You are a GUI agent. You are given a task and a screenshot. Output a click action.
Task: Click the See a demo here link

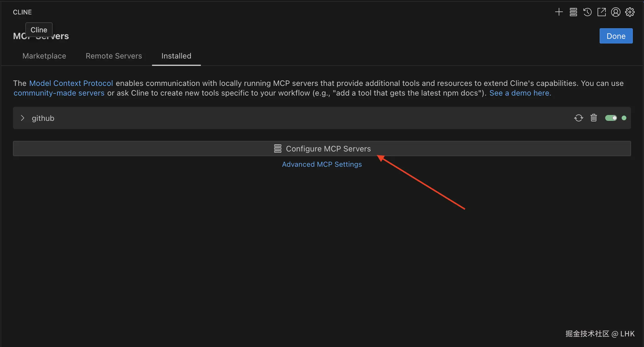[520, 93]
